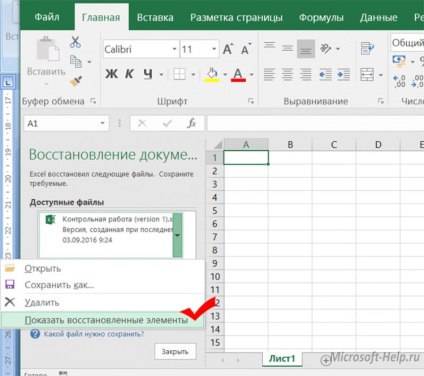Toggle italic formatting К
Viewport: 424px width, 376px height.
pyautogui.click(x=129, y=74)
